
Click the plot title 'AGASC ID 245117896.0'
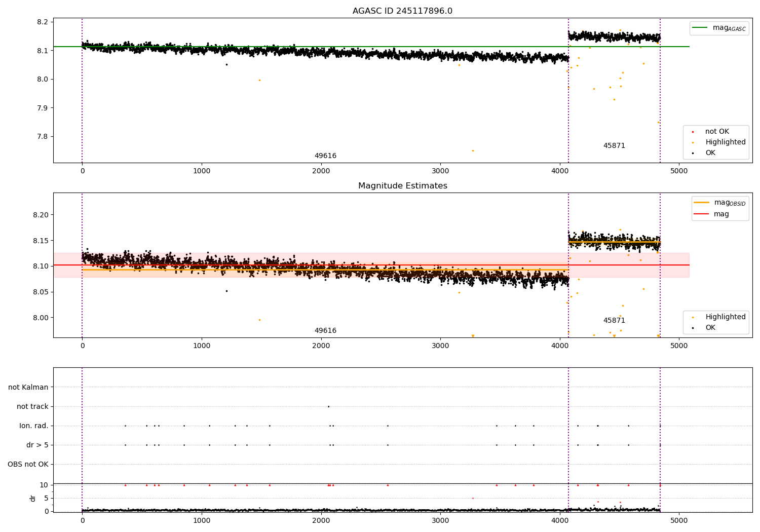(x=402, y=11)
